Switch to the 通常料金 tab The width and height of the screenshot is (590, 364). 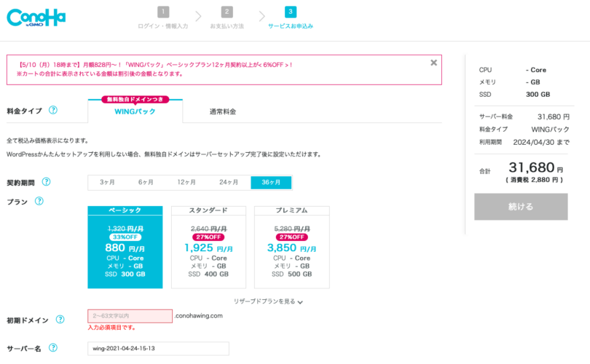(x=223, y=111)
